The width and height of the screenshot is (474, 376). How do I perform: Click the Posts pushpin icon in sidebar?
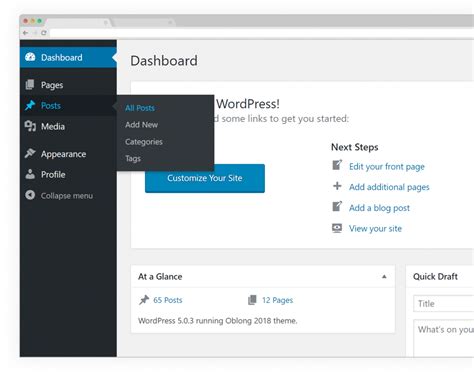[30, 105]
